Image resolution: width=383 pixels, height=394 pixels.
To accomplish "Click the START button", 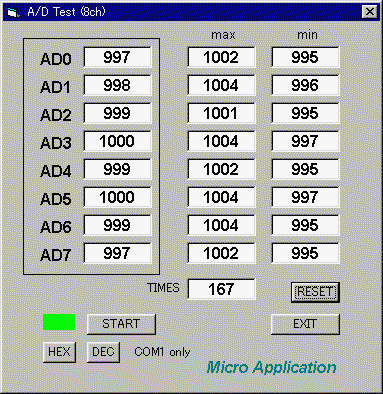I will pyautogui.click(x=121, y=324).
